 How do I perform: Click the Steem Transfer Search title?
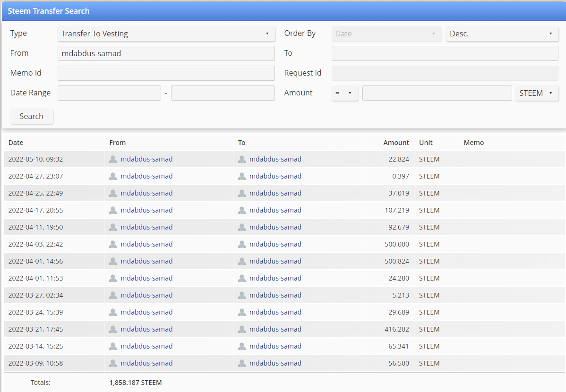[49, 11]
